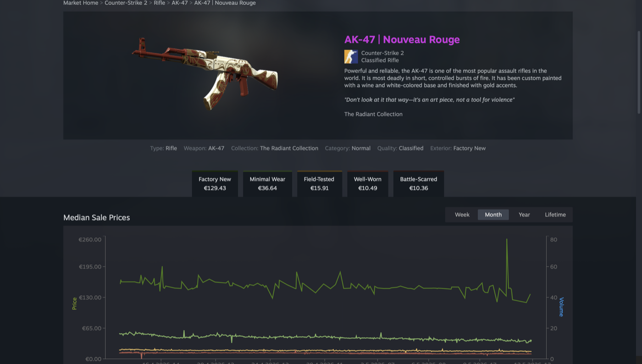Switch chart range to Month

click(x=493, y=215)
